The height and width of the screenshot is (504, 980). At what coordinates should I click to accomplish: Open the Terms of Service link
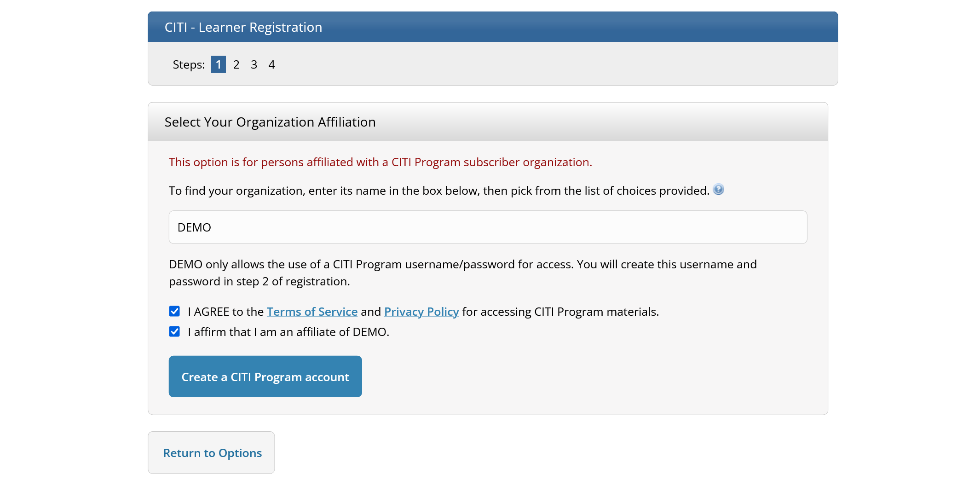312,312
